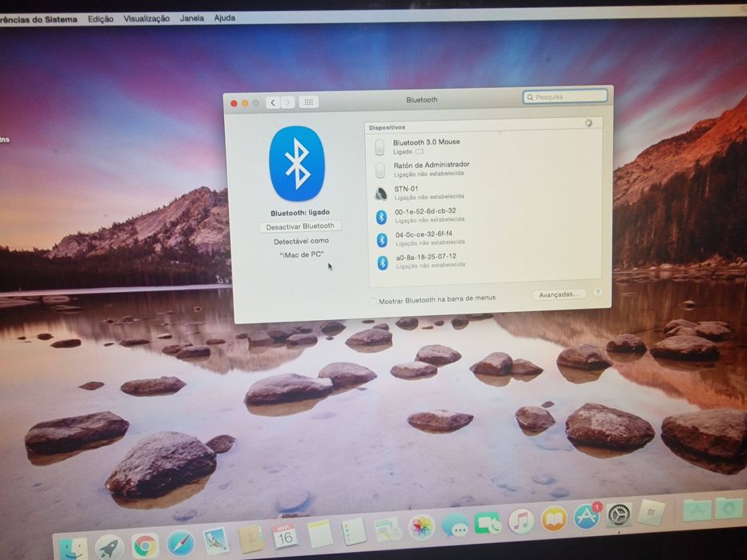Screen dimensions: 747x560
Task: Open Finder from the dock
Action: point(74,549)
